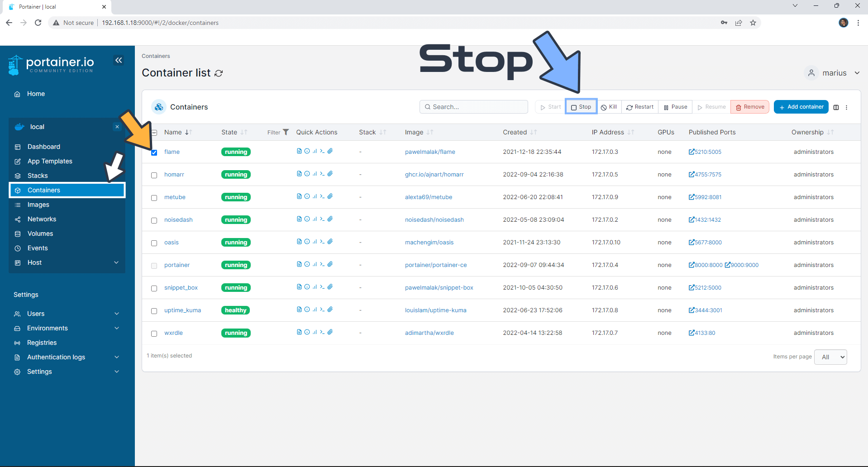Open the homarr container name link
The height and width of the screenshot is (467, 868).
click(174, 174)
